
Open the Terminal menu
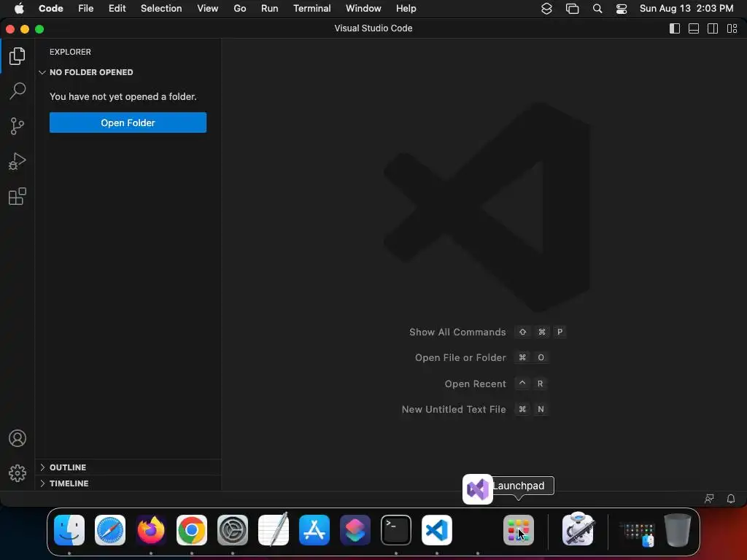tap(311, 9)
